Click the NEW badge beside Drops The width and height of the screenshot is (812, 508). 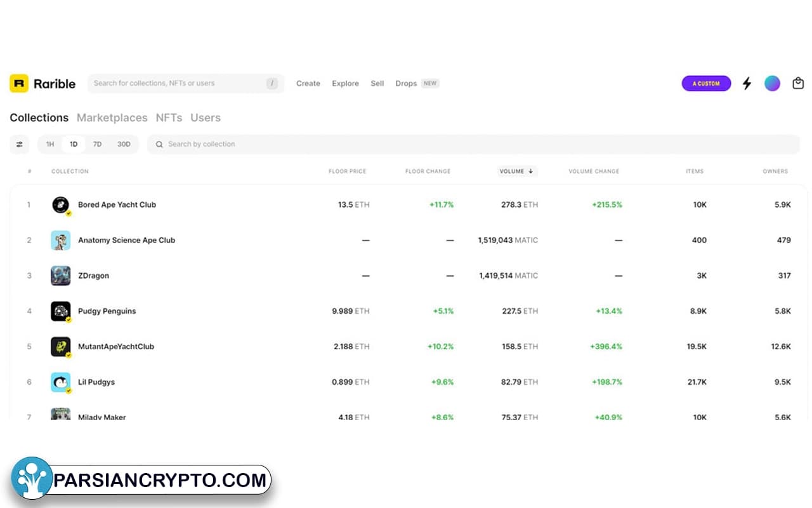(430, 83)
